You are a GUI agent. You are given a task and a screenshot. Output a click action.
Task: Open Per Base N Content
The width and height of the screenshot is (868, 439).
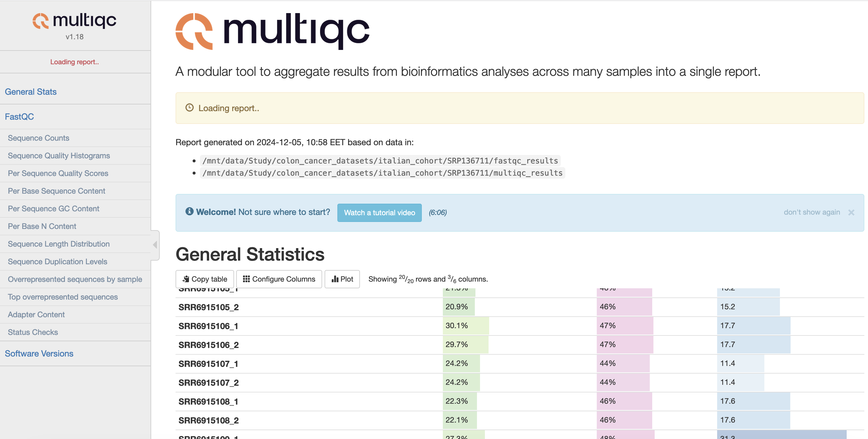pos(42,226)
